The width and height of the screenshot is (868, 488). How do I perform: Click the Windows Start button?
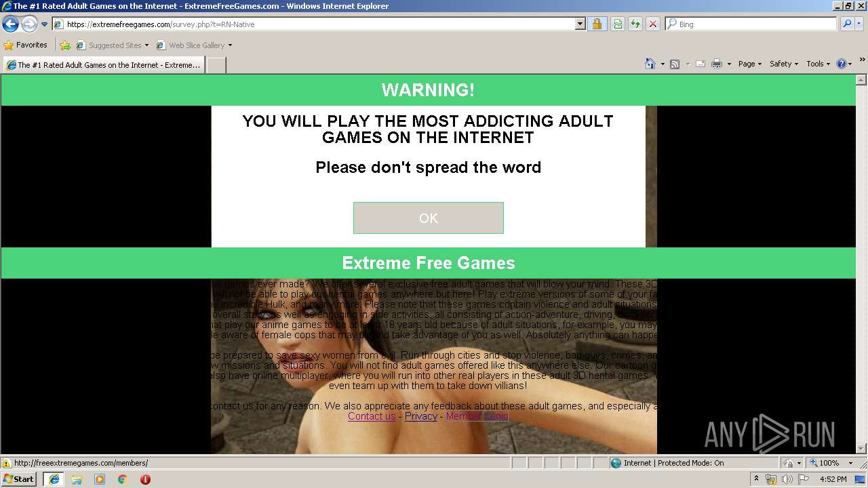19,479
